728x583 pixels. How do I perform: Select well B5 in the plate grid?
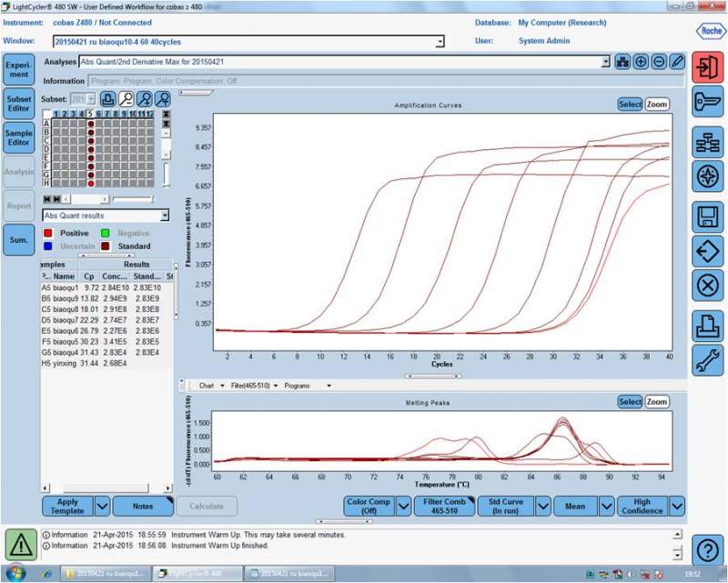click(x=91, y=132)
